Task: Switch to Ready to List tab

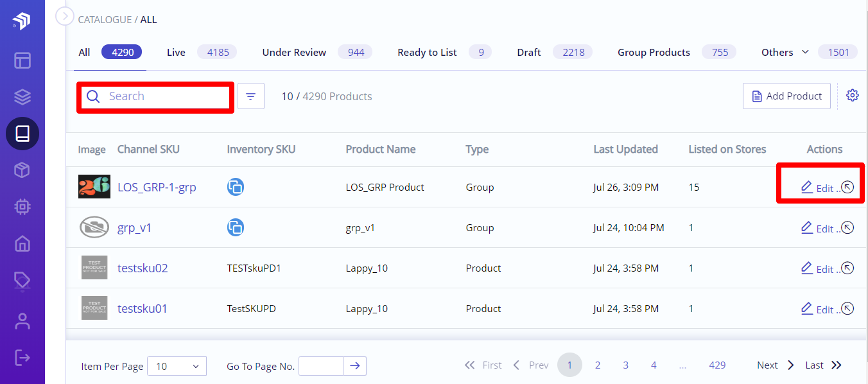Action: pos(444,52)
